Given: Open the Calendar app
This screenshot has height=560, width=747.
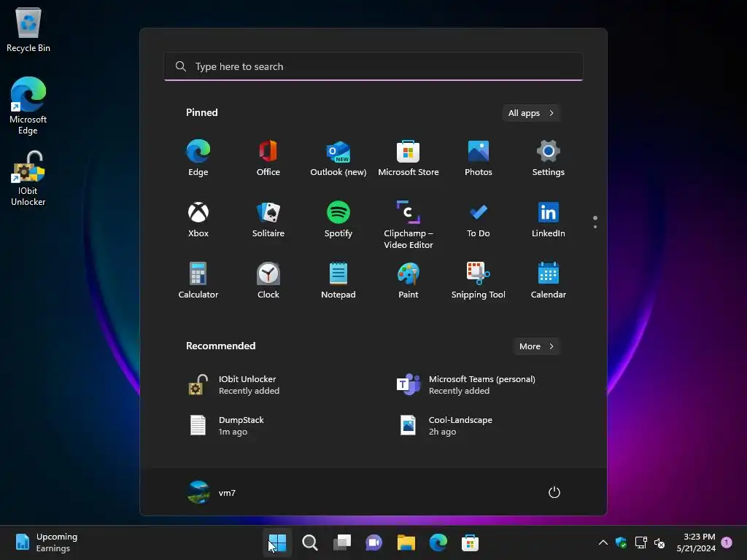Looking at the screenshot, I should tap(549, 281).
